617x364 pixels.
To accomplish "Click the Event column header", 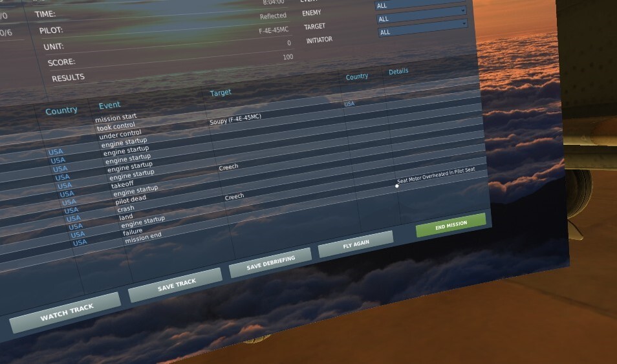I will pyautogui.click(x=109, y=105).
